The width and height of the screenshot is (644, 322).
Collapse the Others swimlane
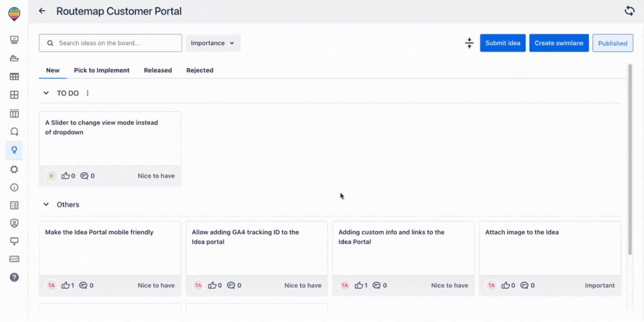(46, 205)
